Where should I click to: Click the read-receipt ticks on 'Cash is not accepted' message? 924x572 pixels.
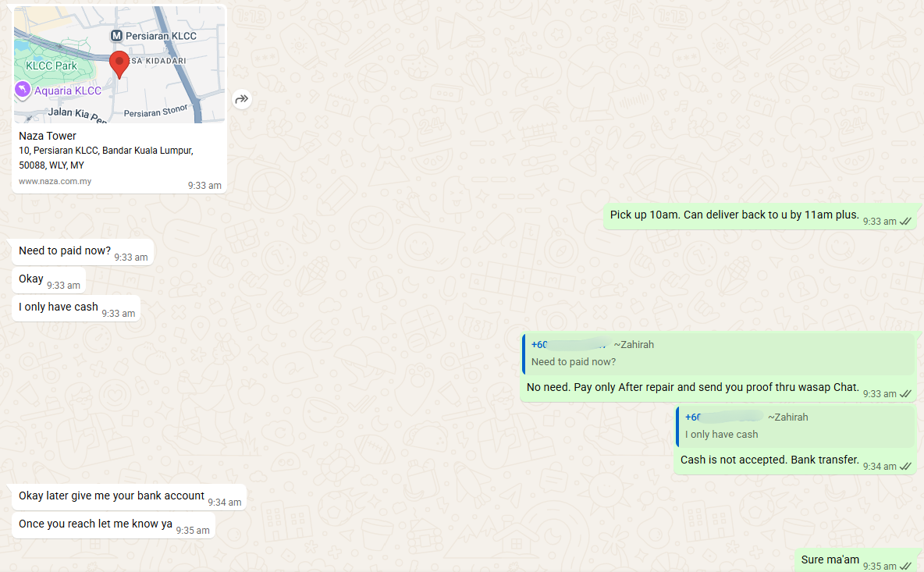[x=906, y=466]
